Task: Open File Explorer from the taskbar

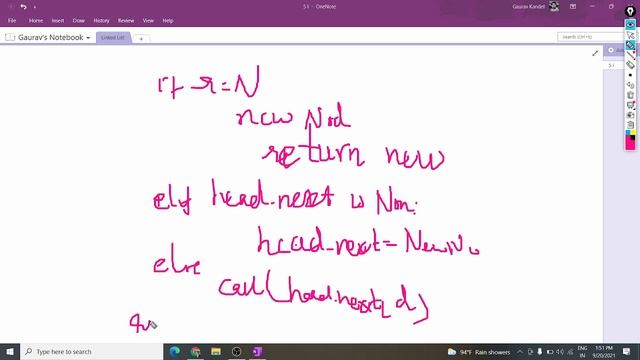Action: (x=216, y=351)
